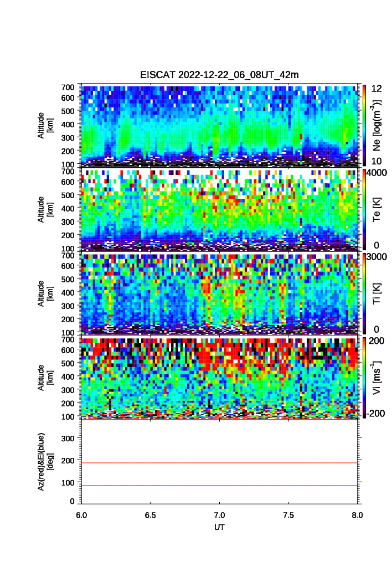Click the UT x-axis label

coord(219,528)
